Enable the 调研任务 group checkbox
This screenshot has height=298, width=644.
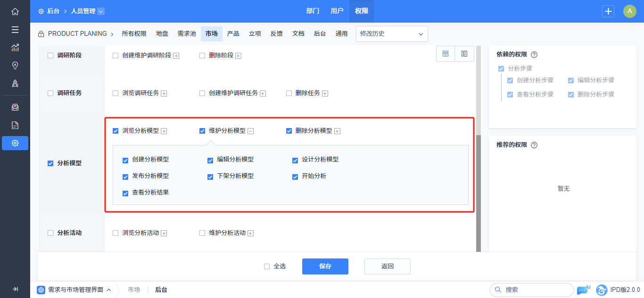[x=50, y=93]
